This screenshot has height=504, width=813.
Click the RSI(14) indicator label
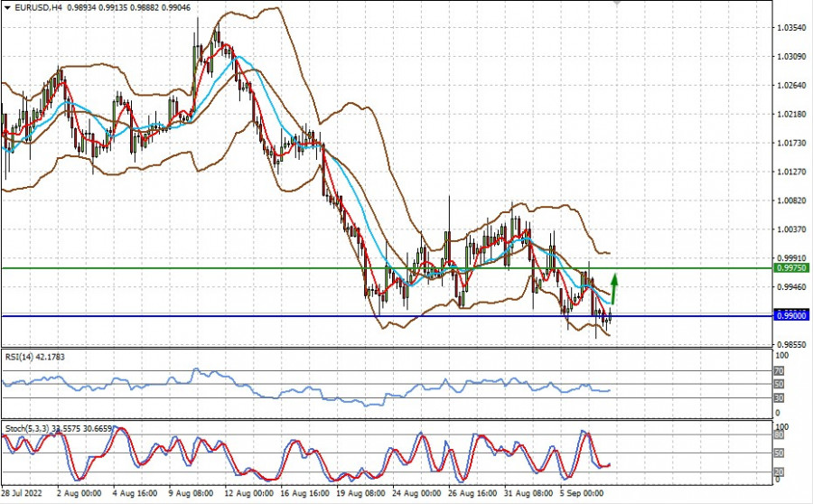pyautogui.click(x=36, y=357)
